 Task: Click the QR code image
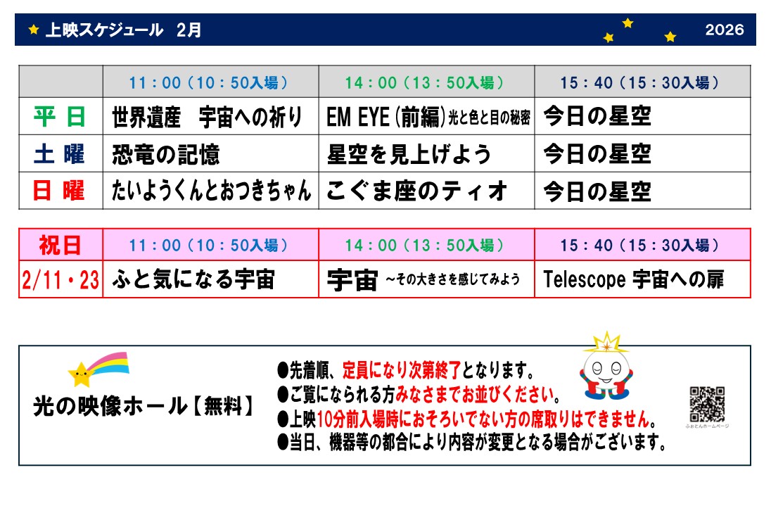[706, 404]
